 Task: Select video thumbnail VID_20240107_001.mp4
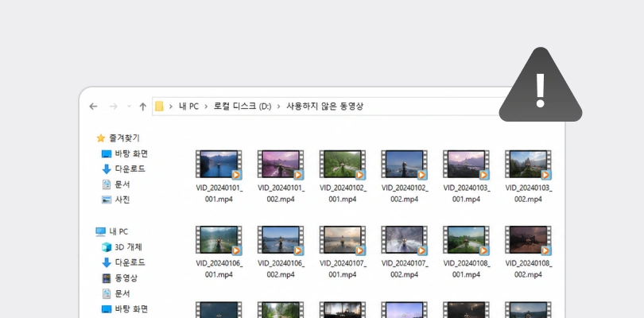pos(343,240)
